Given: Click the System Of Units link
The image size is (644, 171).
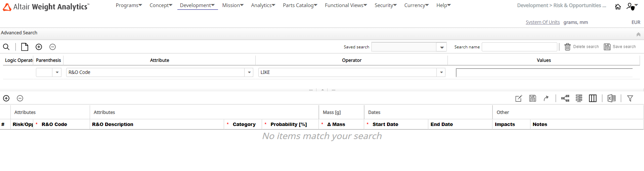Looking at the screenshot, I should [x=543, y=22].
